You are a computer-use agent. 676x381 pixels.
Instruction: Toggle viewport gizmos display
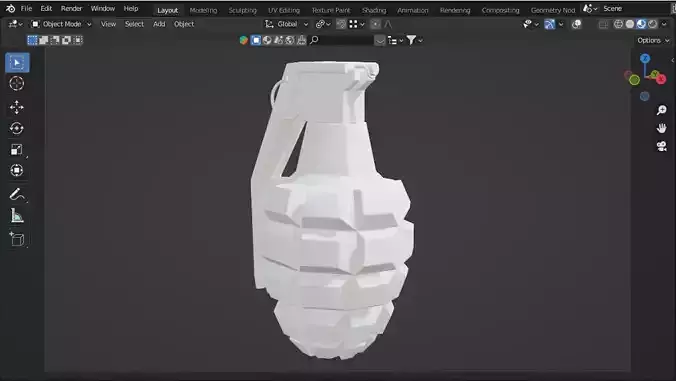(x=549, y=24)
